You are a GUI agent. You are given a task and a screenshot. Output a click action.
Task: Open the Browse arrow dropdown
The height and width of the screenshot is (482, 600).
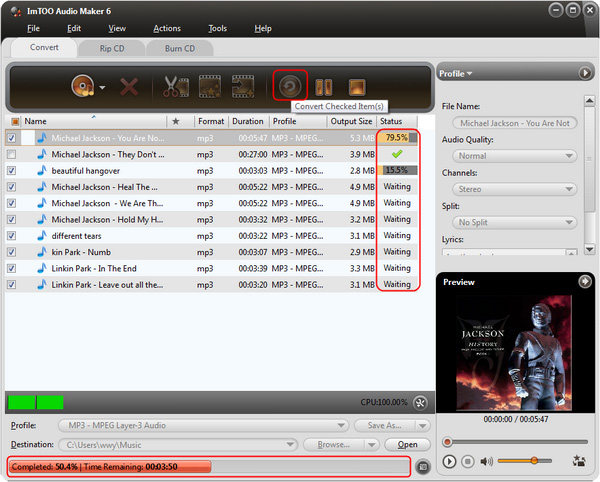point(371,445)
